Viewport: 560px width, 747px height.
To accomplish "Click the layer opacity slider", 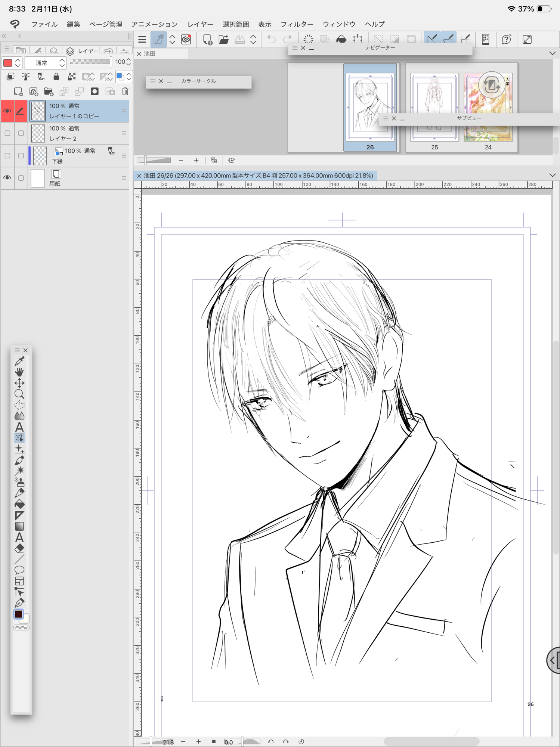I will (90, 62).
